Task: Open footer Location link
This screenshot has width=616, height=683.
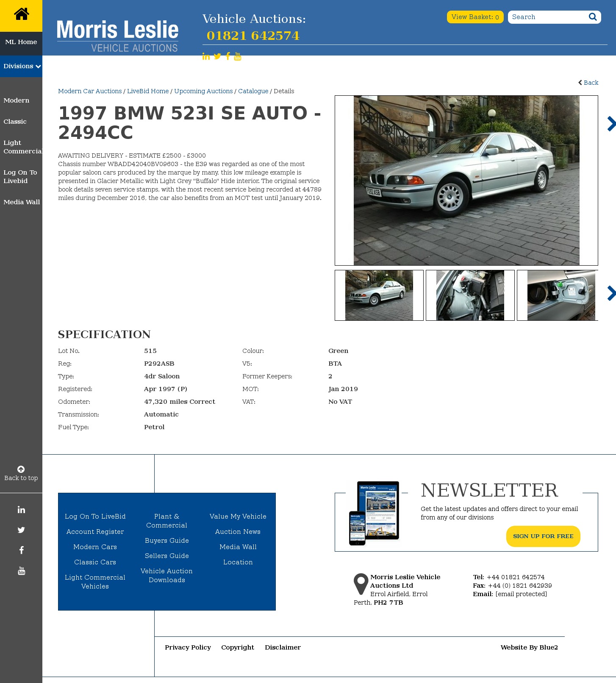Action: 238,562
